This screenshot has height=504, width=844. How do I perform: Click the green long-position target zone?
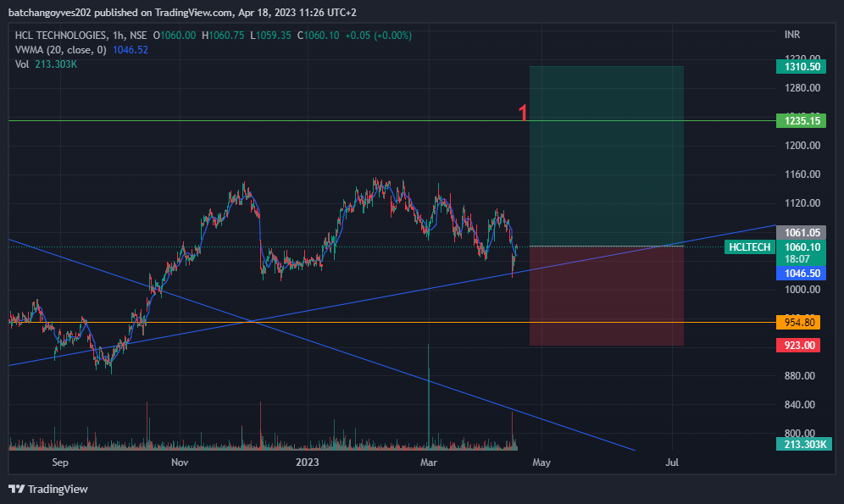pos(607,156)
